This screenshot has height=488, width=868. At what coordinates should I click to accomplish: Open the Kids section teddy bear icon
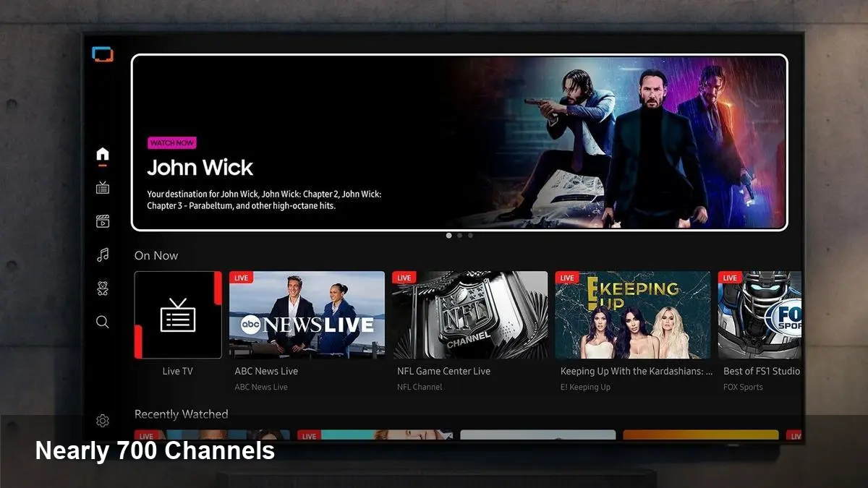click(x=102, y=288)
